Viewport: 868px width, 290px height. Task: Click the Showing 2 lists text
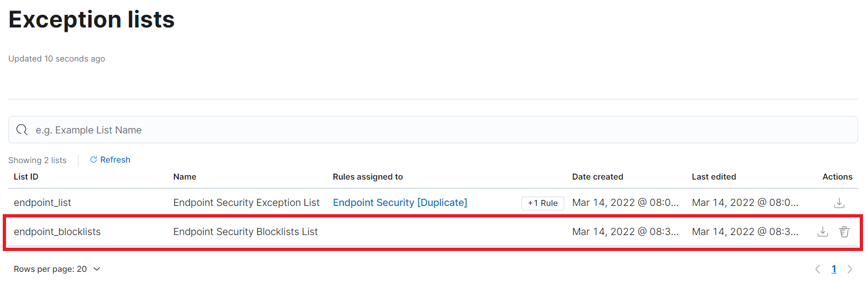point(37,160)
